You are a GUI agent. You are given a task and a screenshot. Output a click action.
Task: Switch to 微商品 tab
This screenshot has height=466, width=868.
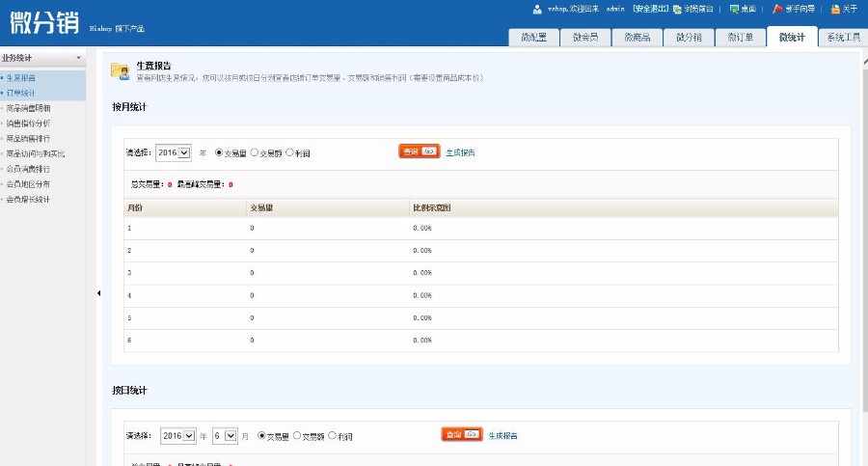[637, 37]
